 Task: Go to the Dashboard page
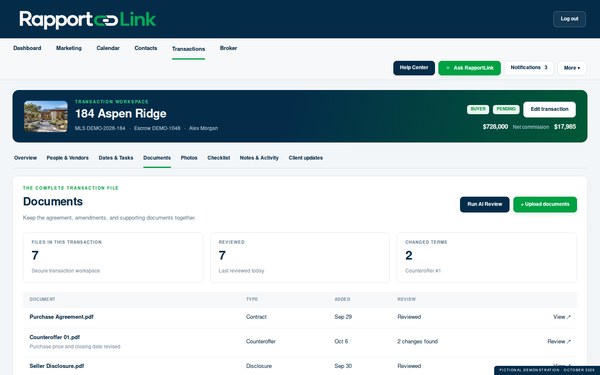tap(27, 48)
